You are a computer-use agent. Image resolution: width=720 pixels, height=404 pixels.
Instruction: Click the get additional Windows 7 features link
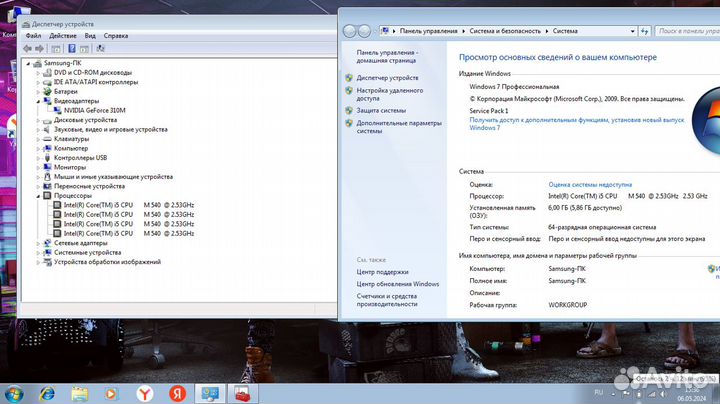click(577, 123)
